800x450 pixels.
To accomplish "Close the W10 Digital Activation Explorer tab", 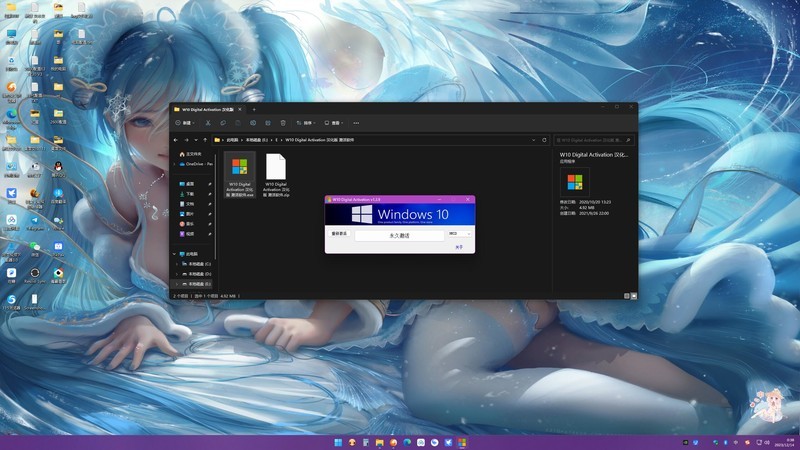I will pos(240,109).
